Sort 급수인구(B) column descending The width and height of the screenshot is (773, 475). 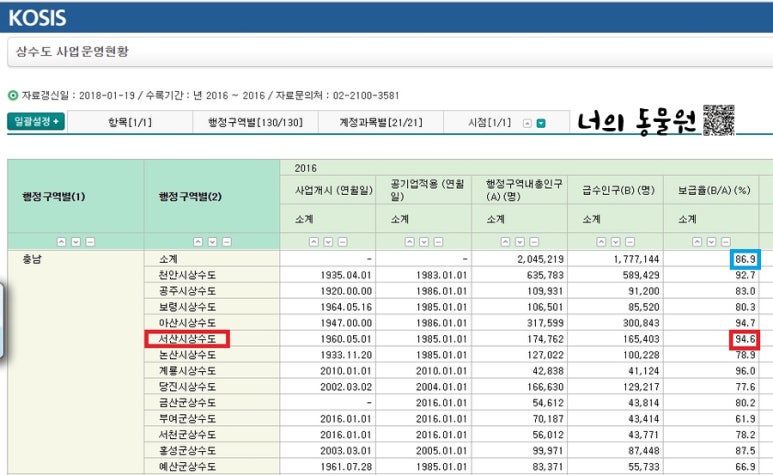tap(615, 242)
